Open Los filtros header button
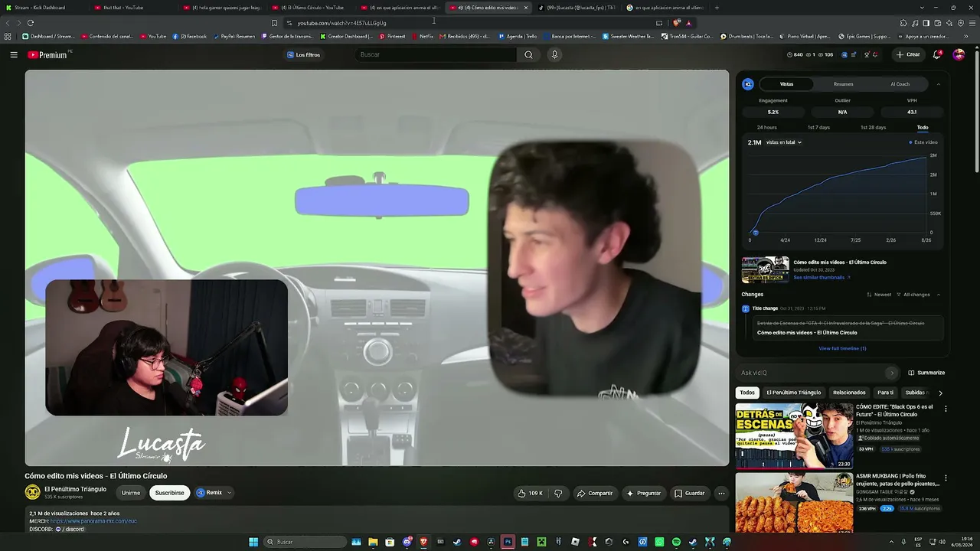Image resolution: width=980 pixels, height=551 pixels. pos(304,55)
